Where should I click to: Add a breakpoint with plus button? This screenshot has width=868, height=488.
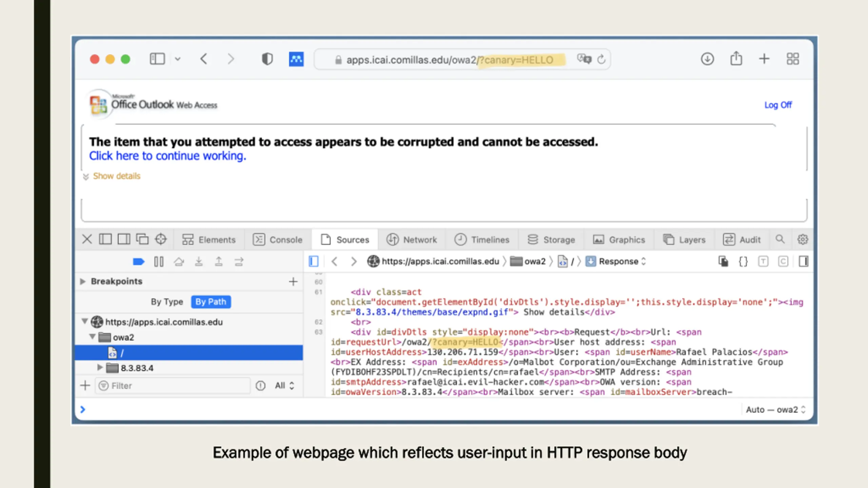293,281
